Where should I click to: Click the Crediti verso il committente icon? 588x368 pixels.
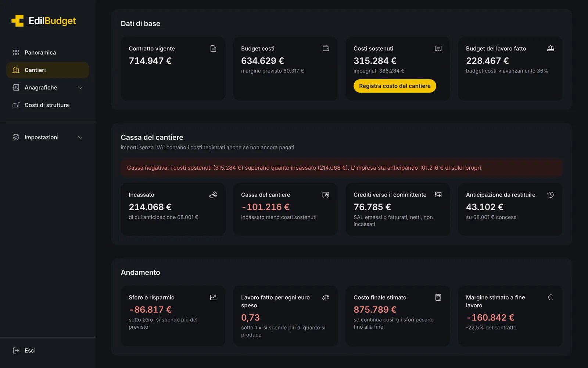[438, 195]
